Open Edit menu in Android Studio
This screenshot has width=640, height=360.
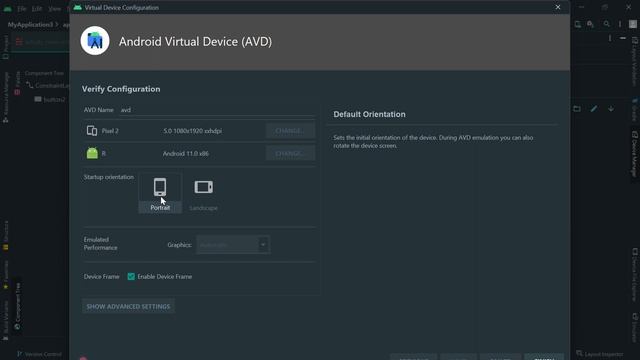(37, 8)
